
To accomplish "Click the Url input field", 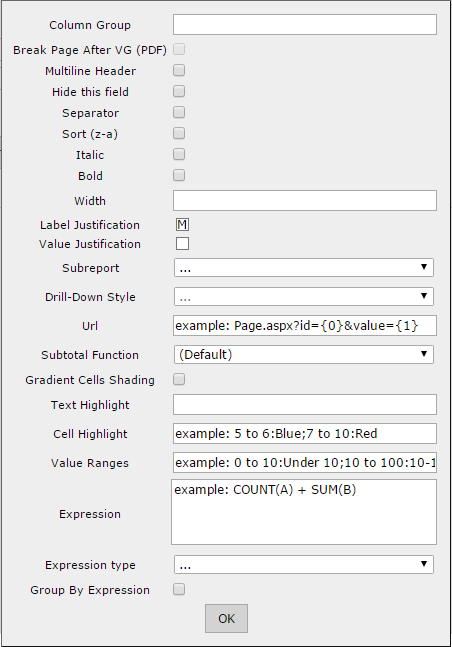I will coord(305,326).
